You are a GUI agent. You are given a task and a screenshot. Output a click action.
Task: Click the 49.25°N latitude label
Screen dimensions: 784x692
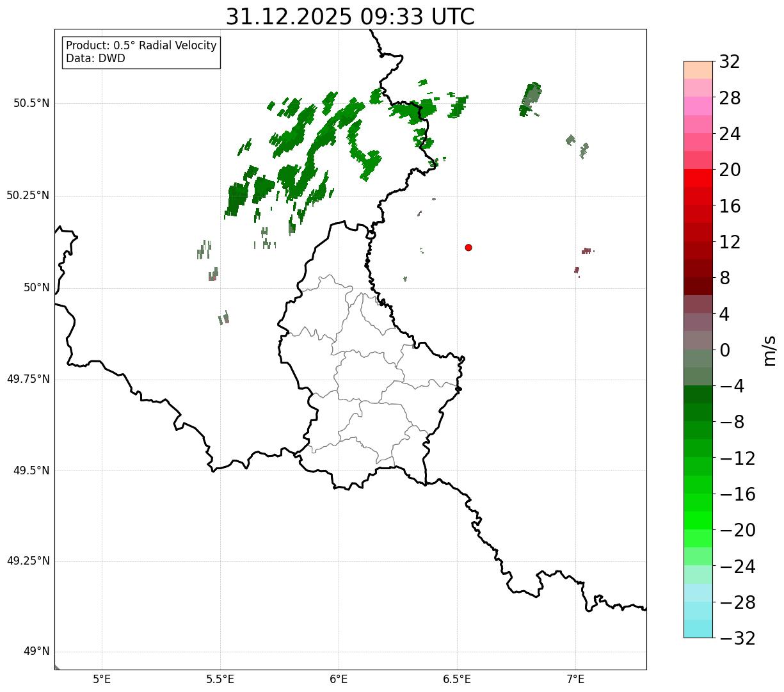(x=28, y=561)
